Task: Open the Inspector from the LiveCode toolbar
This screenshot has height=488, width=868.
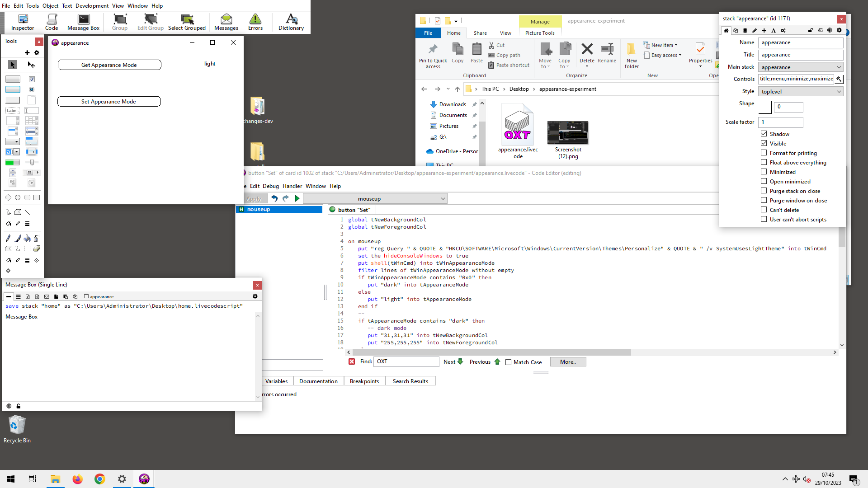Action: coord(23,22)
